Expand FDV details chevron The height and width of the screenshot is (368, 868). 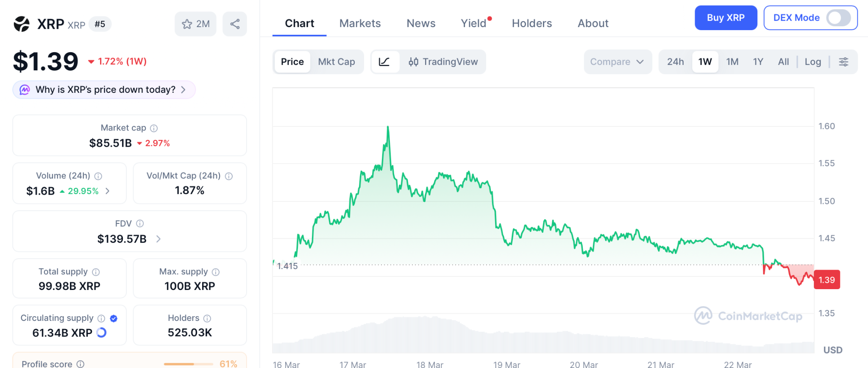(159, 239)
